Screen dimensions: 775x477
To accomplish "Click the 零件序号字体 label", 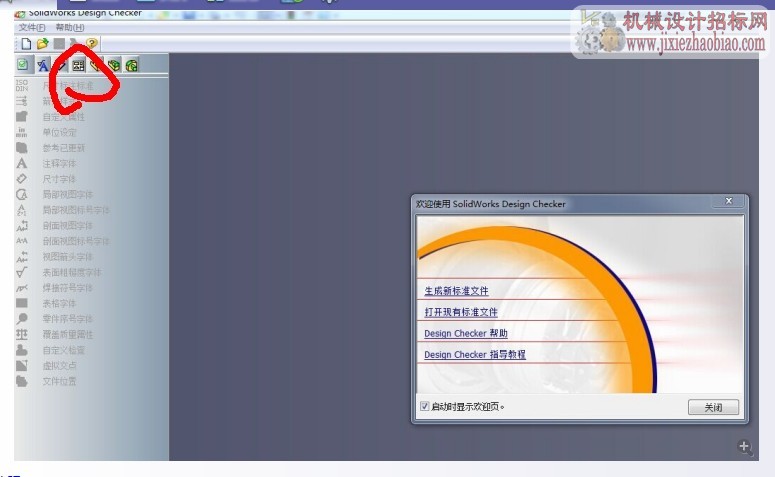I will pyautogui.click(x=68, y=319).
